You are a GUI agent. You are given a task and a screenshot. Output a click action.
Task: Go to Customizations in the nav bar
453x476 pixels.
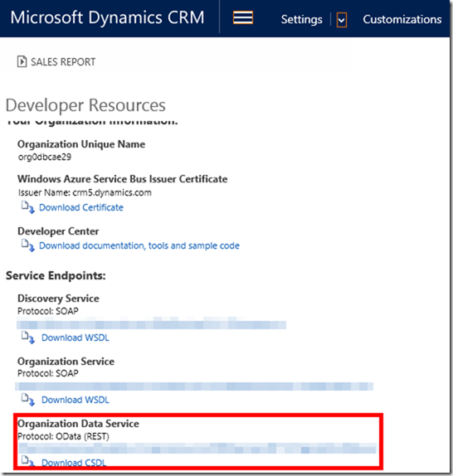pos(402,19)
